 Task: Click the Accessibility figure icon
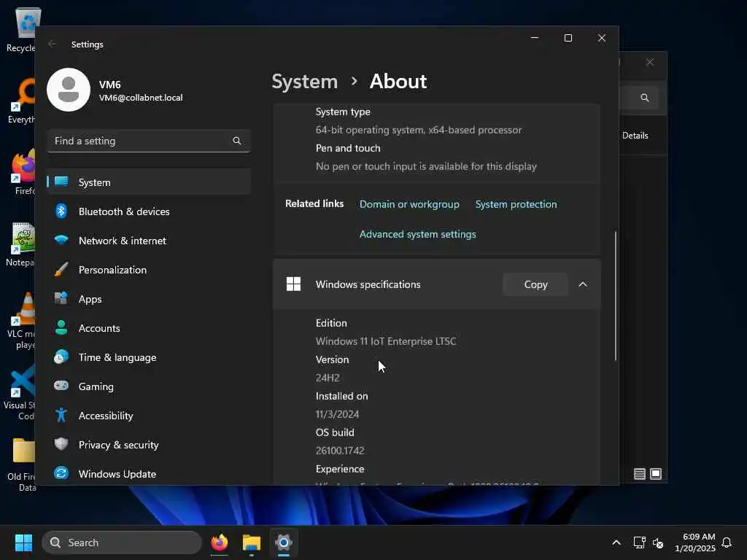(x=61, y=415)
